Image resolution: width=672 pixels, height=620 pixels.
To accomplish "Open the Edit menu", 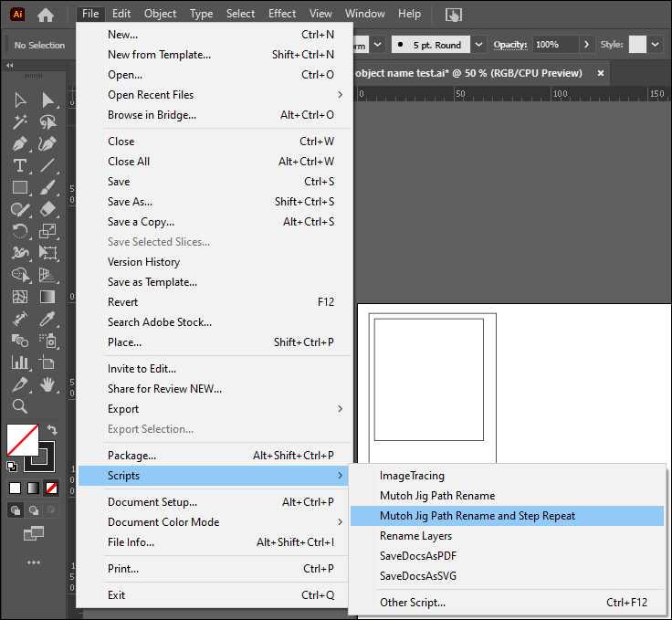I will coord(121,14).
